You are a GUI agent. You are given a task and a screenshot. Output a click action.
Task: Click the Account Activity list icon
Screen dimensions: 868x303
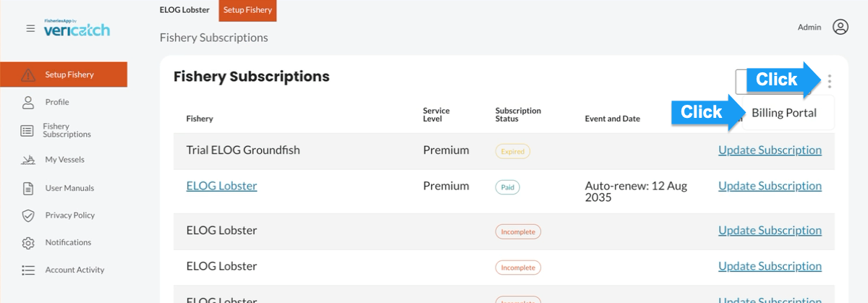coord(28,270)
